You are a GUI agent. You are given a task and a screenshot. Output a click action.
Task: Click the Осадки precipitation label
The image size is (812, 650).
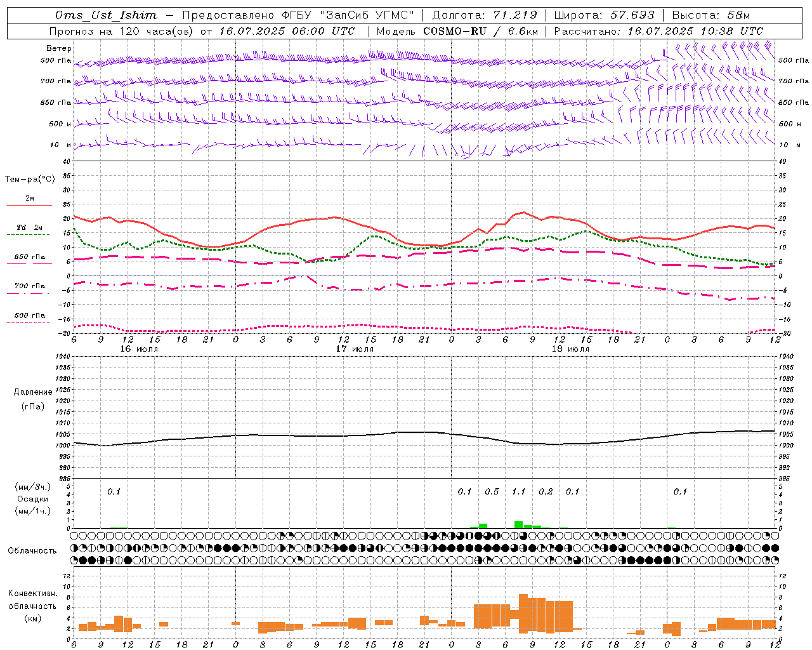pyautogui.click(x=33, y=499)
